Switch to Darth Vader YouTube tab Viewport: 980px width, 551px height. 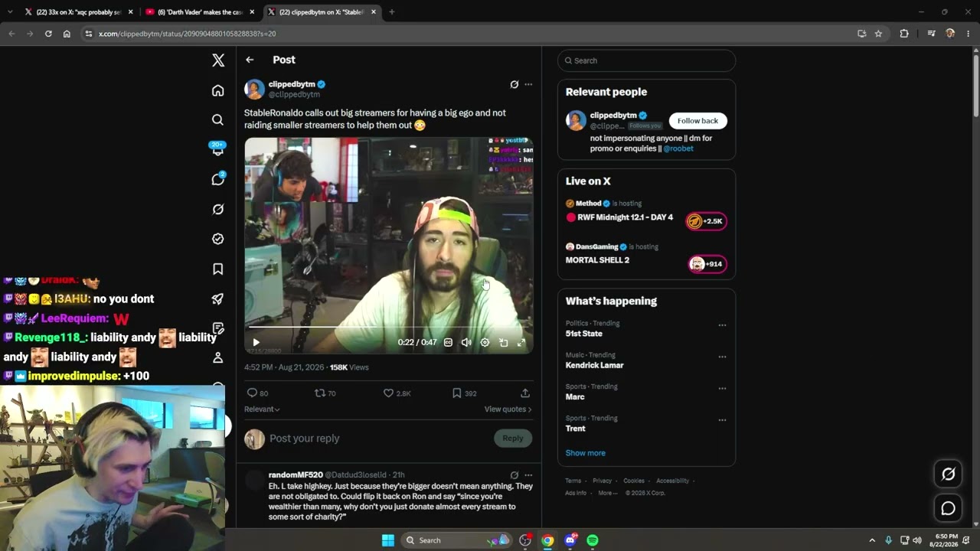click(x=199, y=12)
